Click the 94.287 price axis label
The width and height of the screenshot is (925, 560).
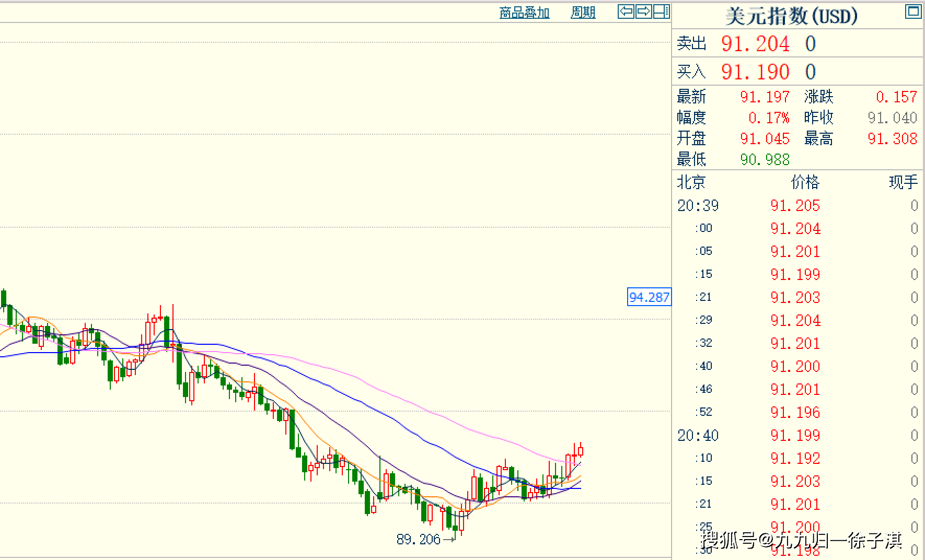coord(649,297)
